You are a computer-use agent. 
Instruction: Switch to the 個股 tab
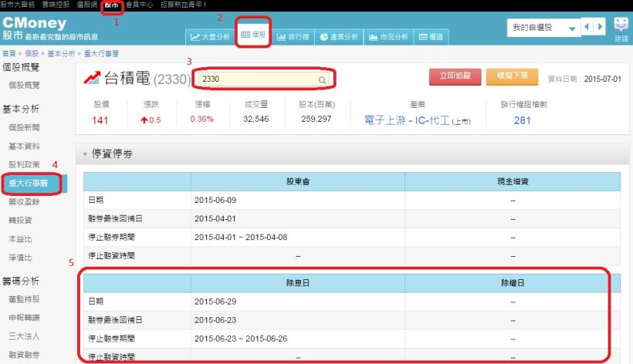click(253, 35)
